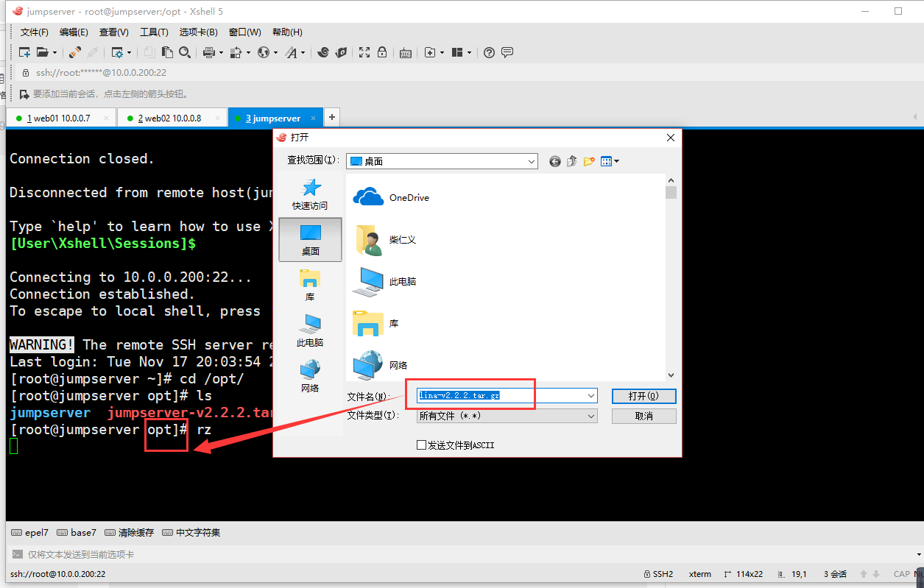Click the 打开(O) button
Viewport: 924px width, 588px height.
643,396
